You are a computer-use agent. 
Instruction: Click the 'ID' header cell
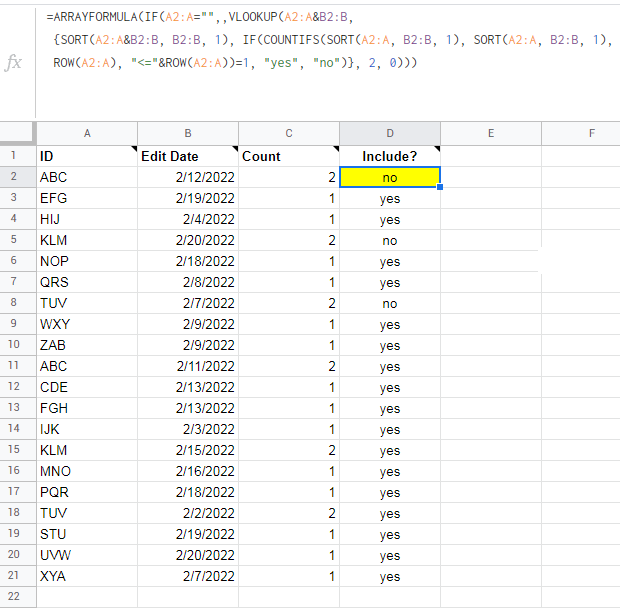[87, 156]
